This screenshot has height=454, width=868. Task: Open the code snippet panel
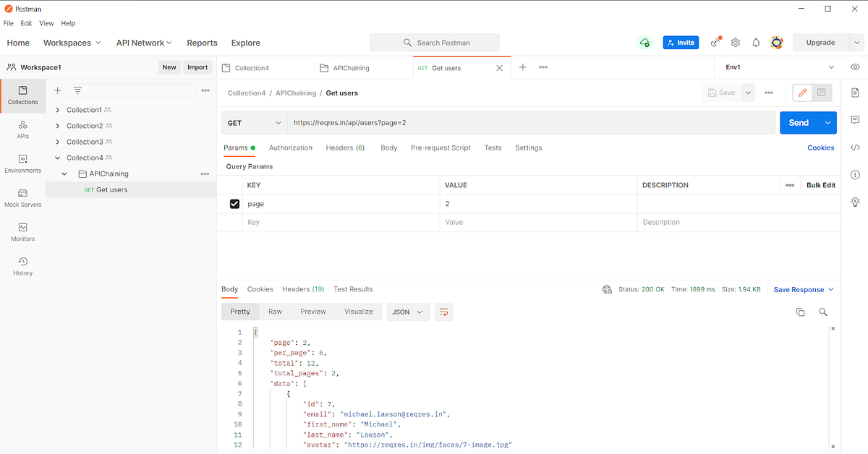tap(855, 147)
